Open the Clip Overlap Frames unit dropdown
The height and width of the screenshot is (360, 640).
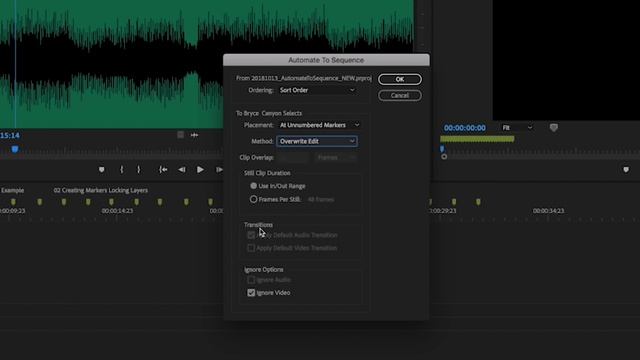tap(336, 158)
